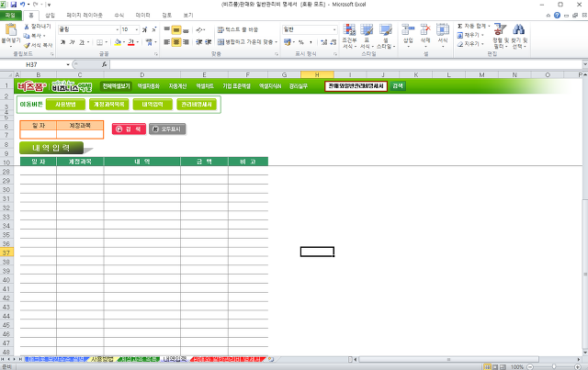Open the Name Box dropdown arrow

click(68, 65)
